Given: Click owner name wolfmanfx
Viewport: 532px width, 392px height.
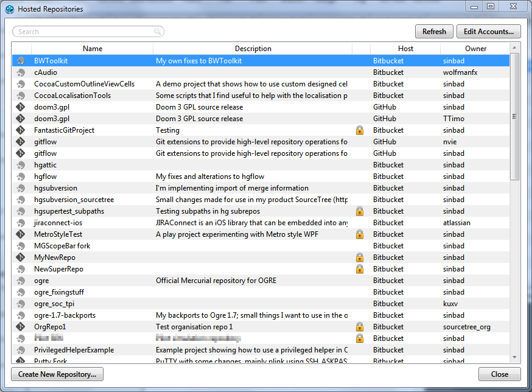Looking at the screenshot, I should point(460,72).
